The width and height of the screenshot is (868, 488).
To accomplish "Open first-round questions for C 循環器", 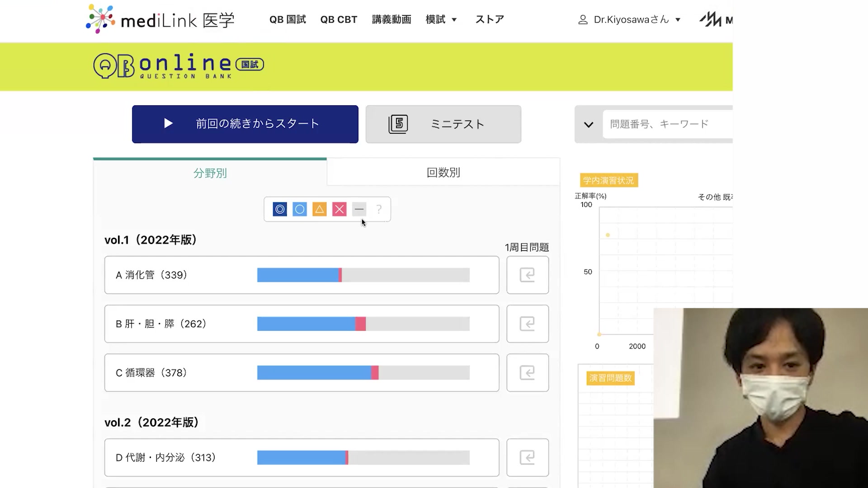I will [x=527, y=372].
